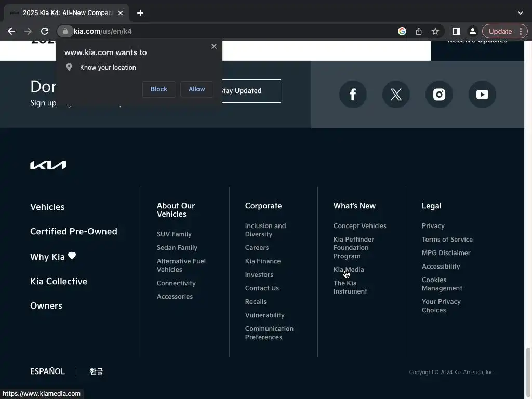532x399 pixels.
Task: Open the Terms of Service link
Action: 447,240
